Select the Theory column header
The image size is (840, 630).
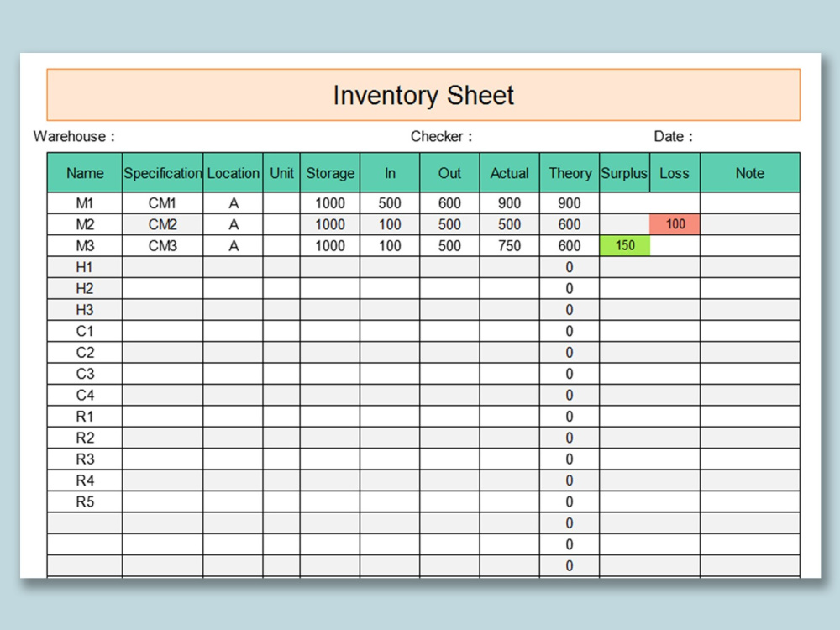click(570, 173)
